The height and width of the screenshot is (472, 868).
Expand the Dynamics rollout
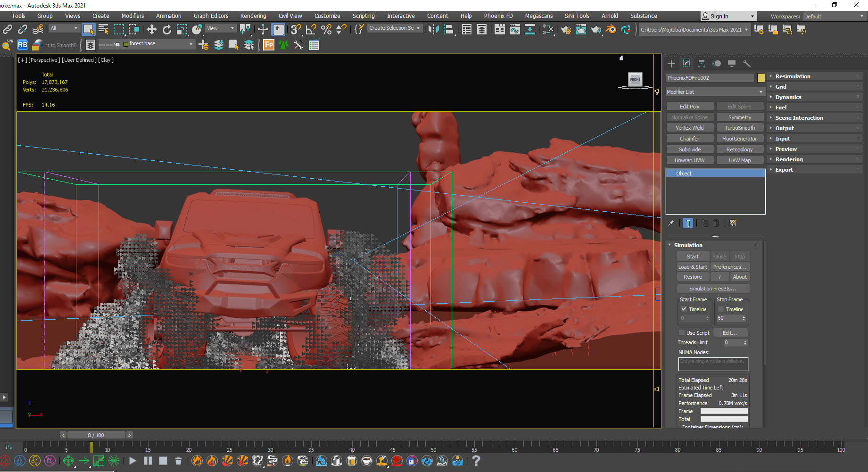815,97
